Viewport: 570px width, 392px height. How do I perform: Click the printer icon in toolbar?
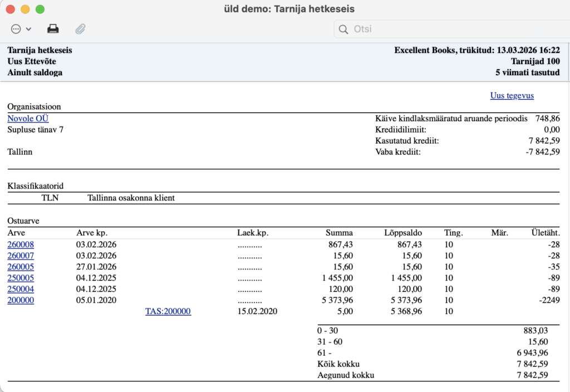(53, 29)
